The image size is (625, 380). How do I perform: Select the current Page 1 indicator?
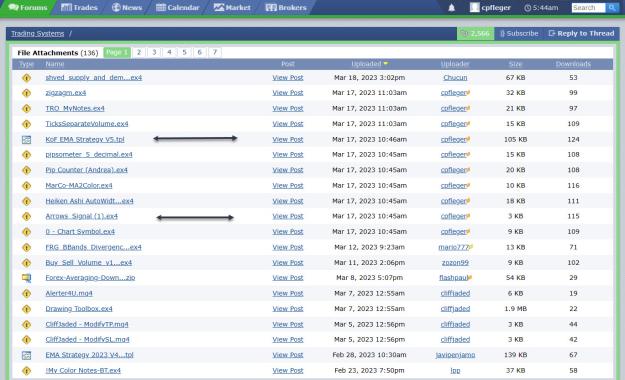[x=117, y=52]
